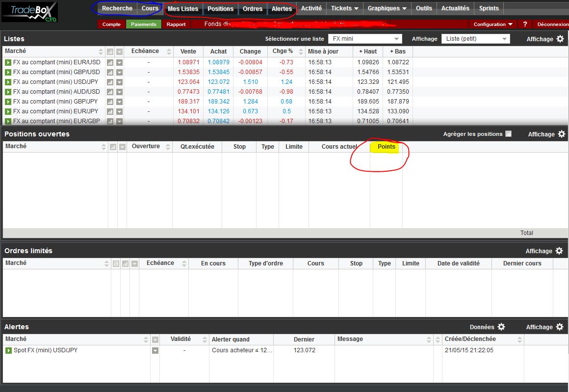569x392 pixels.
Task: Open Positions ouvertes Affichage gear settings
Action: click(561, 134)
